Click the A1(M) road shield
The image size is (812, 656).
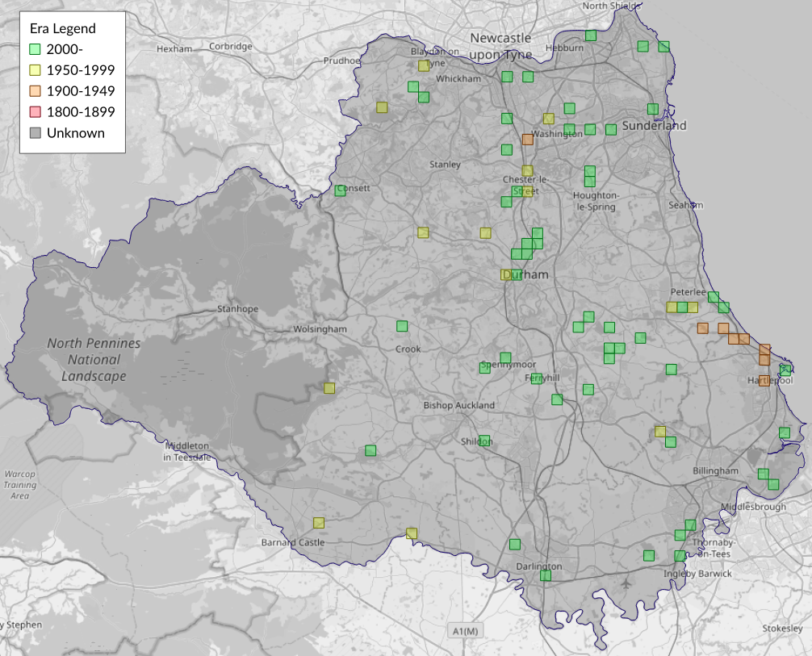(463, 630)
